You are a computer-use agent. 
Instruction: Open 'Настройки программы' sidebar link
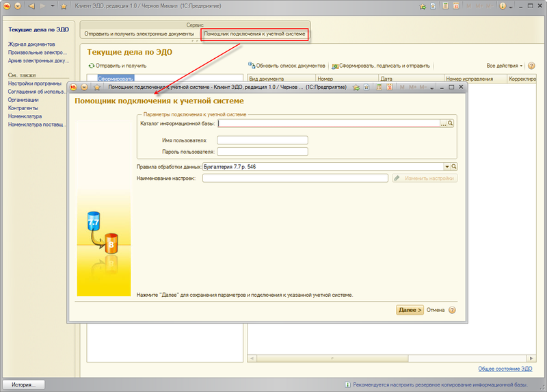click(35, 83)
